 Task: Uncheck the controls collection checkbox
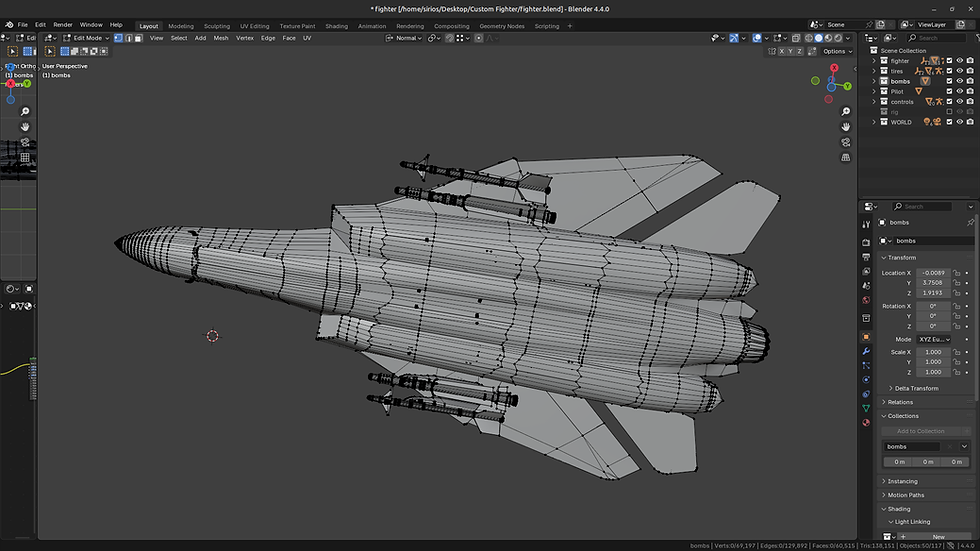coord(949,102)
